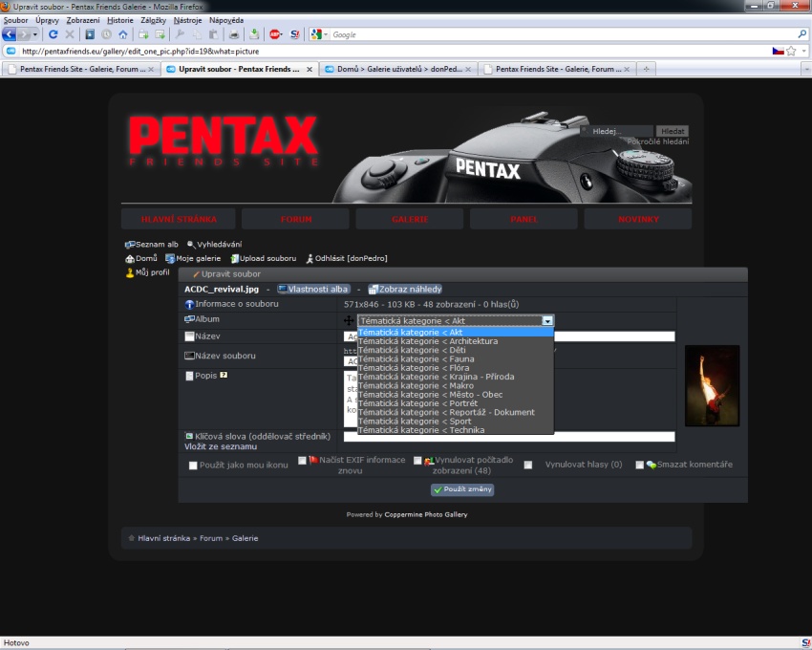Collapse the Album dropdown via its arrow
This screenshot has width=812, height=650.
547,321
